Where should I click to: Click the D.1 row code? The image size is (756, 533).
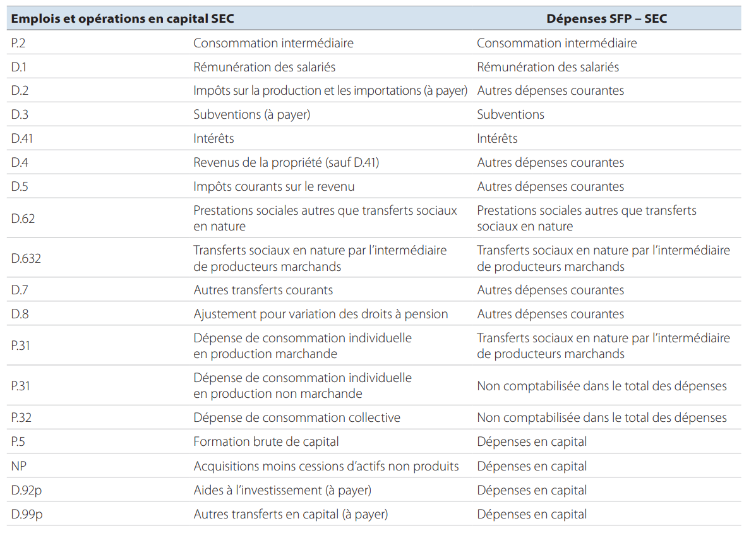click(x=20, y=67)
